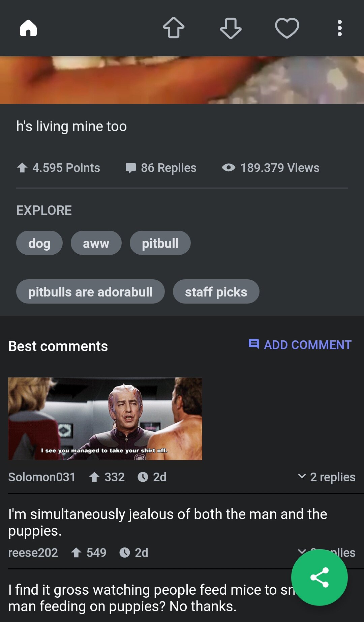364x622 pixels.
Task: Upvote Solomon031's comment
Action: pos(94,477)
